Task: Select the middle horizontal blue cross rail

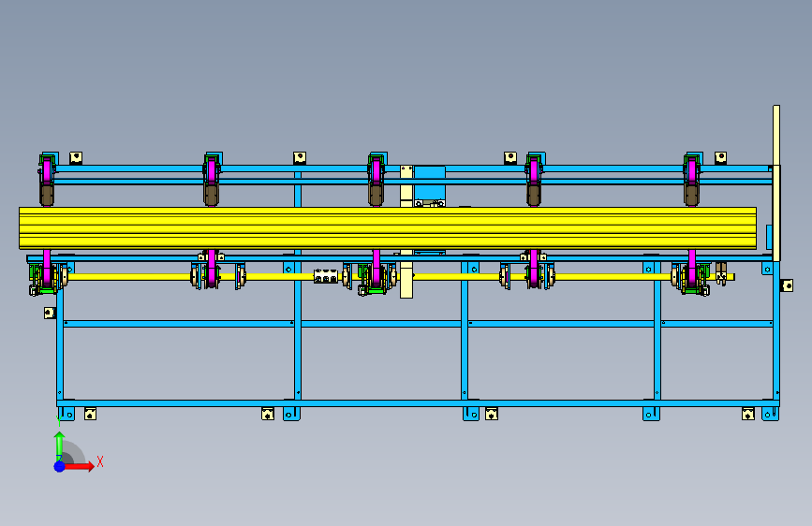Action: click(x=418, y=324)
